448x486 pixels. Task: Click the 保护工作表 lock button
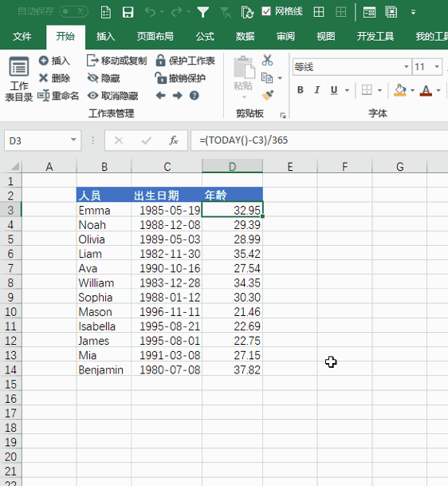(x=185, y=61)
